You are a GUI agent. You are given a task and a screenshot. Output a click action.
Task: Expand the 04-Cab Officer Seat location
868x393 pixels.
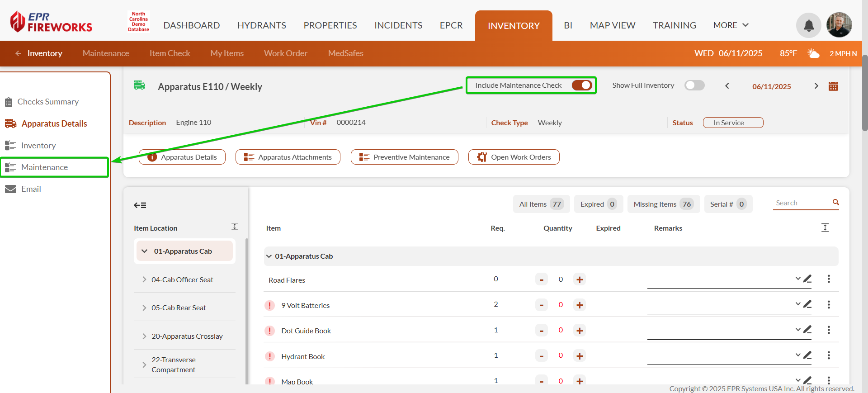pos(144,279)
